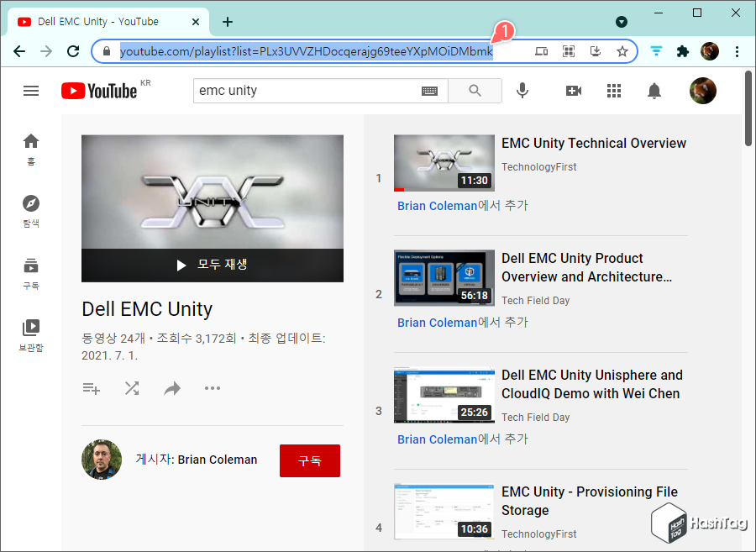The height and width of the screenshot is (552, 756).
Task: Open the YouTube account avatar menu
Action: coord(703,91)
